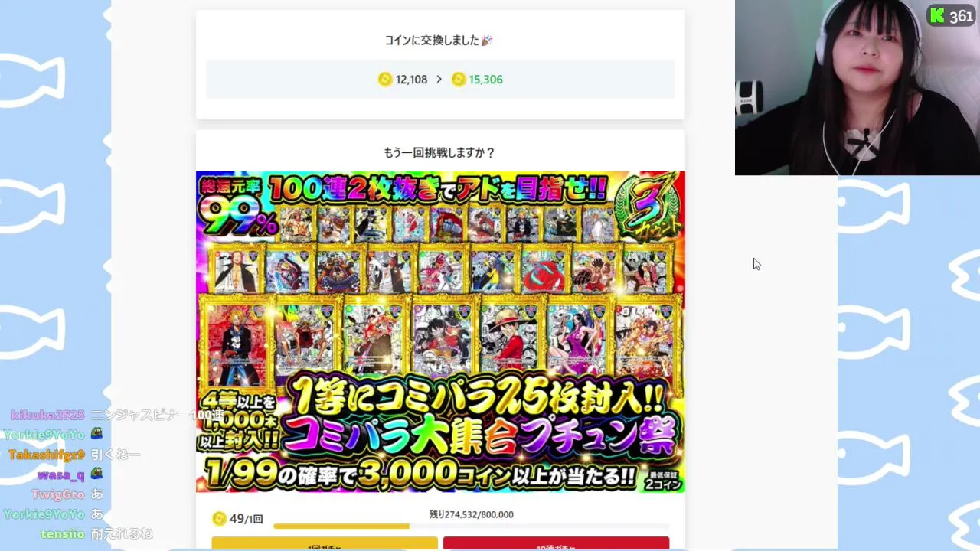Click the red 10連ガチャ button
The width and height of the screenshot is (980, 551).
(x=556, y=544)
